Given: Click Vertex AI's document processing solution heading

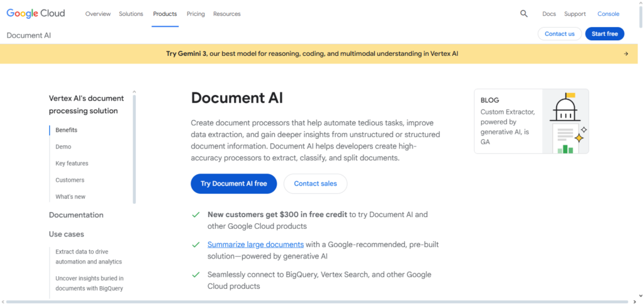Looking at the screenshot, I should pos(86,104).
